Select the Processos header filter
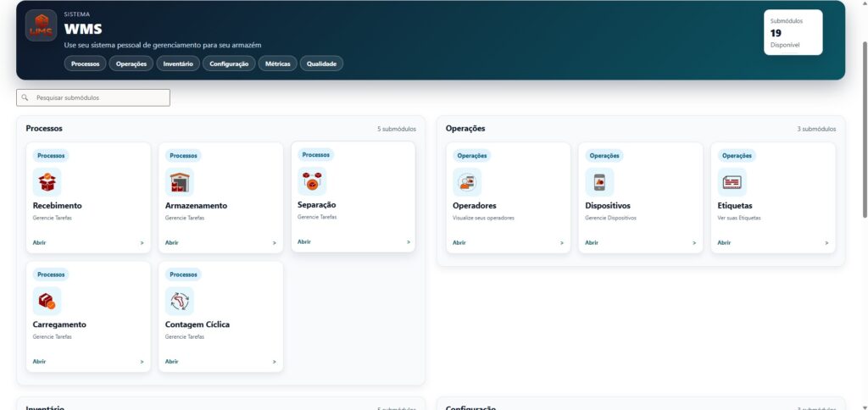Viewport: 868px width, 410px height. [86, 64]
